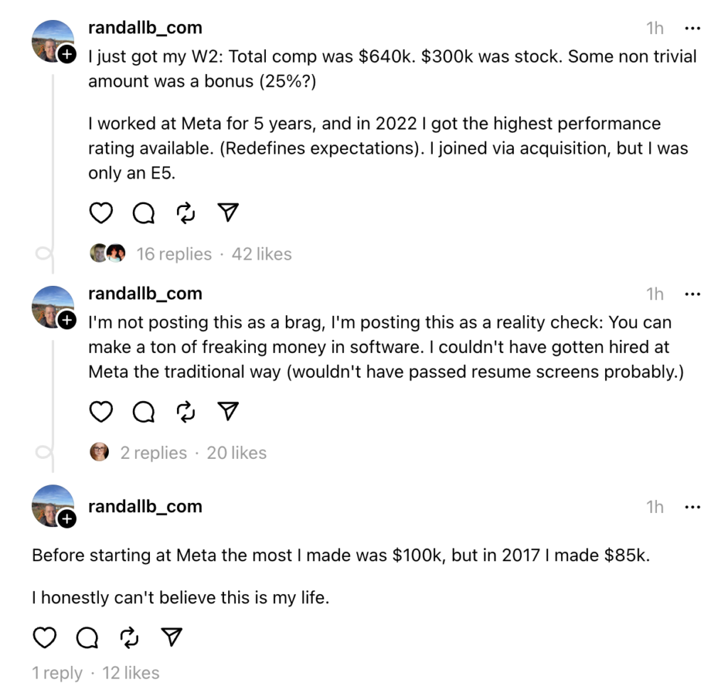Repost the 'reality check' post

(186, 411)
